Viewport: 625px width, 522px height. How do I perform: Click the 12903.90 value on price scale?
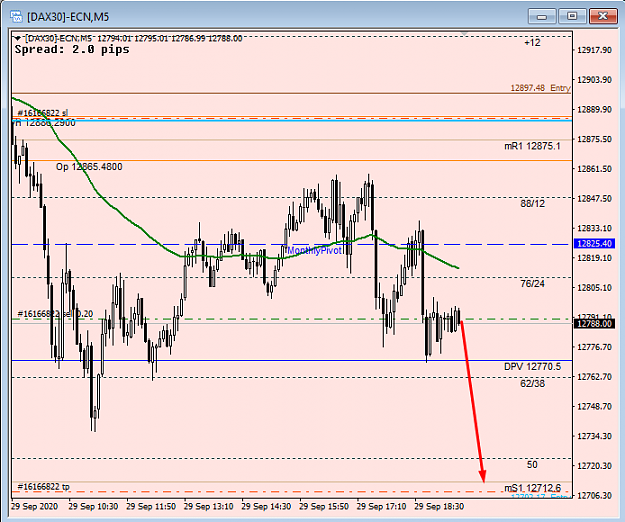pyautogui.click(x=594, y=80)
